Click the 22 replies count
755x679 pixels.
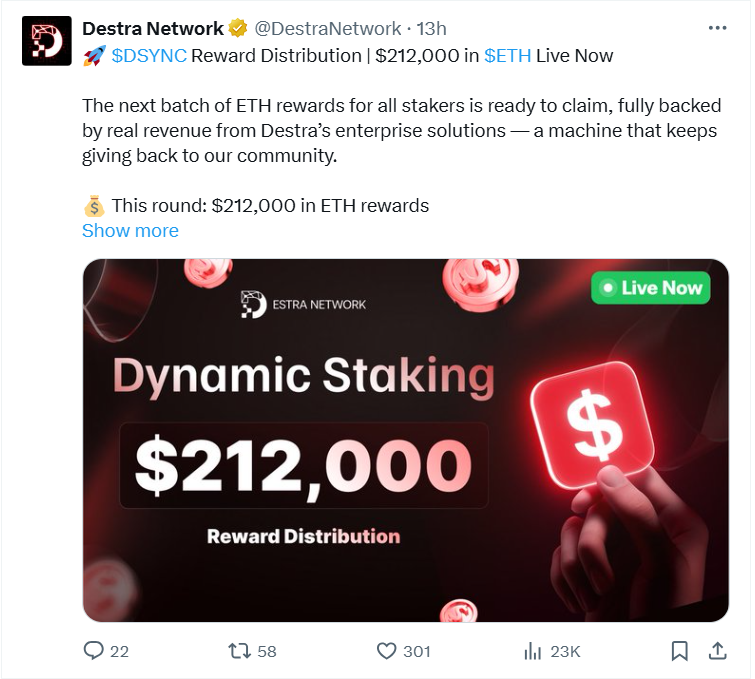coord(119,651)
